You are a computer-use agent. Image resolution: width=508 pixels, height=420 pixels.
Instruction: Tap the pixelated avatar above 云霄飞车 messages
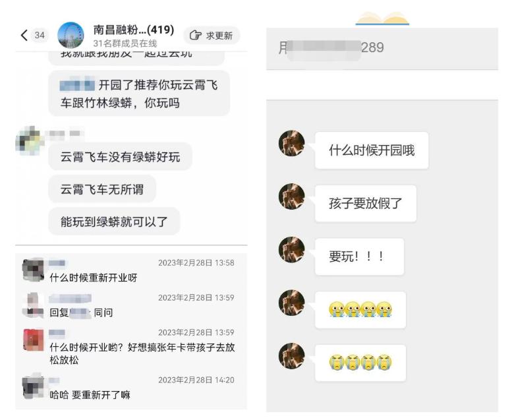tap(29, 140)
